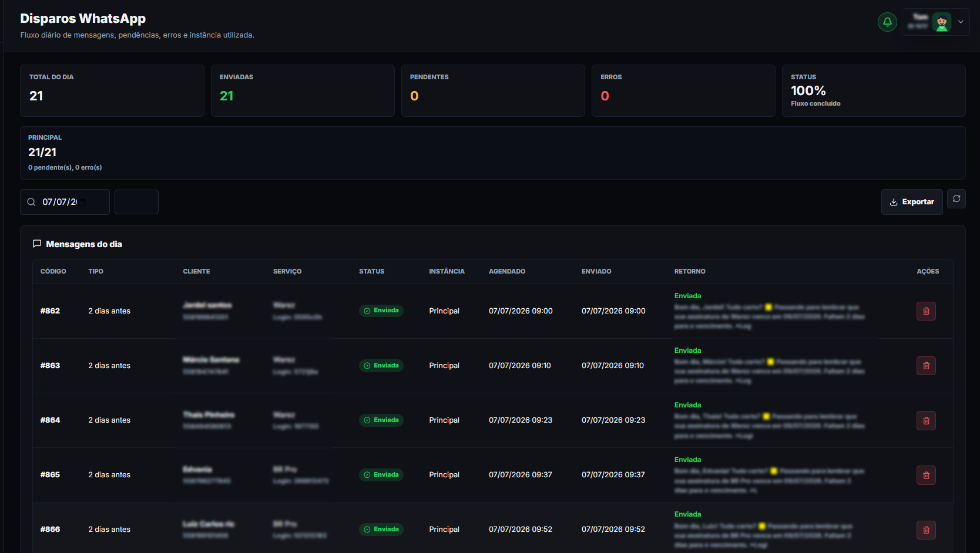Click the Enviada status badge of #862
980x553 pixels.
[381, 311]
